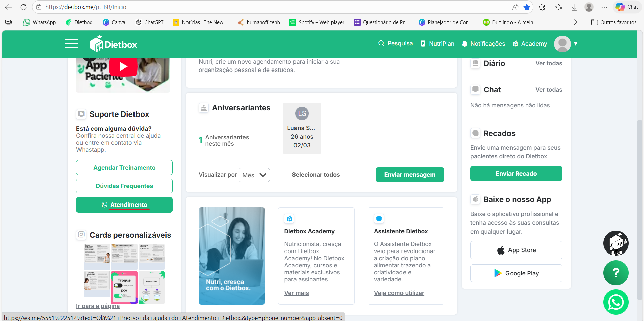Click the Chat section icon
This screenshot has width=644, height=321.
[x=475, y=90]
